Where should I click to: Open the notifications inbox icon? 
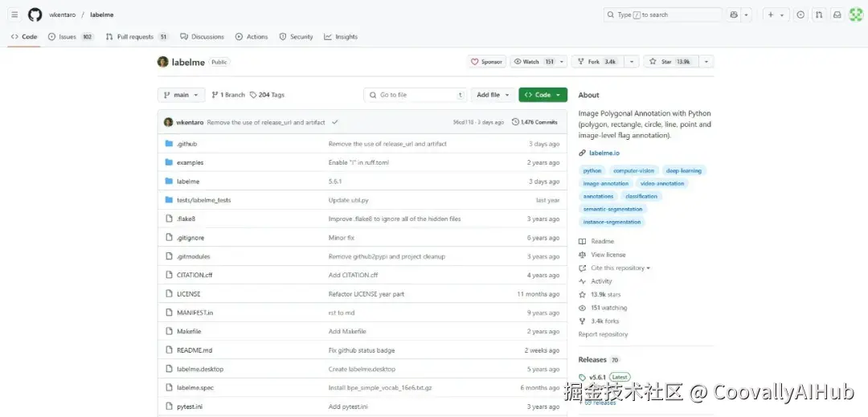(x=837, y=15)
